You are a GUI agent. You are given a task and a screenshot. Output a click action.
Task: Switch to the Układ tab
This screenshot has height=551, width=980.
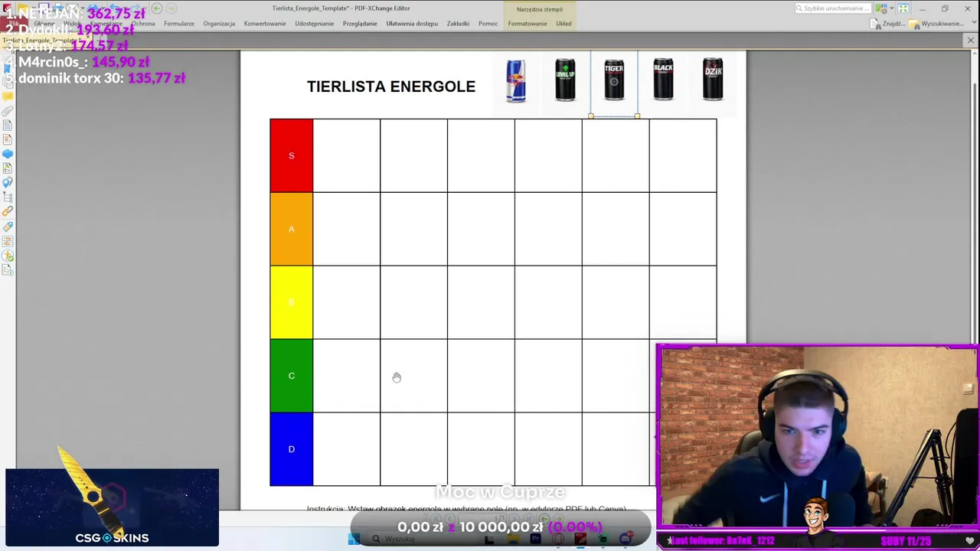point(563,24)
